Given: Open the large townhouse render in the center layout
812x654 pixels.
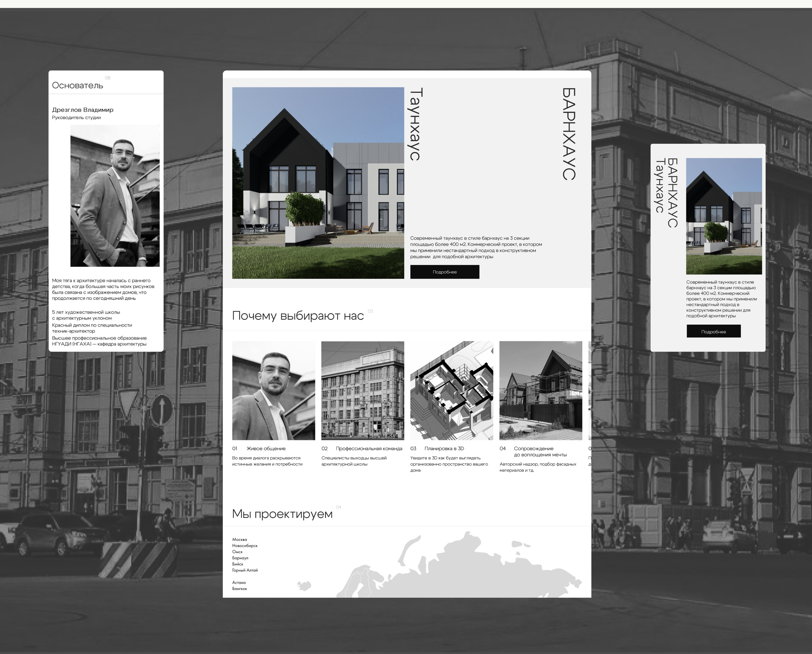Looking at the screenshot, I should (318, 183).
